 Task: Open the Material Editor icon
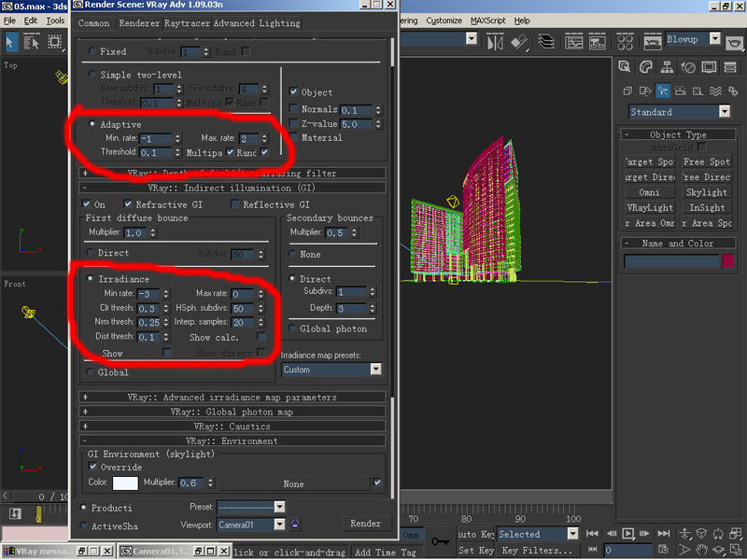click(625, 42)
